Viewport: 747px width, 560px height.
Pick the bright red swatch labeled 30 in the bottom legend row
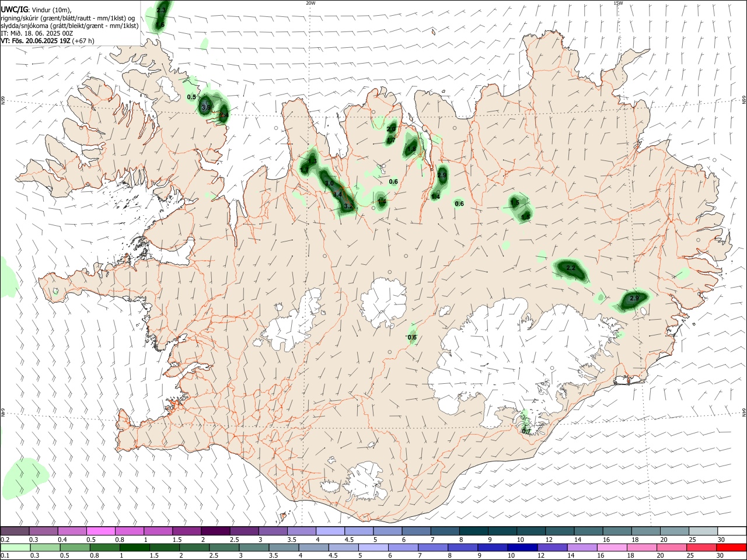click(732, 547)
